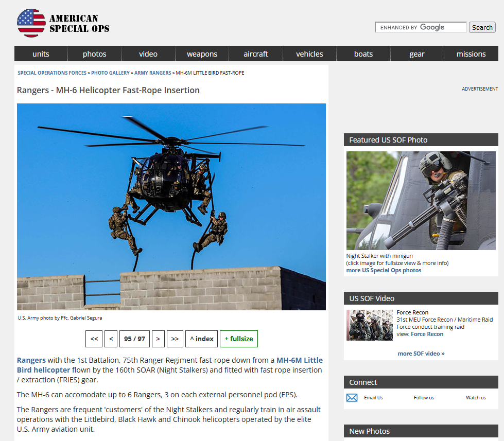Click the Force Recon video title text
Image resolution: width=504 pixels, height=441 pixels.
(x=412, y=312)
